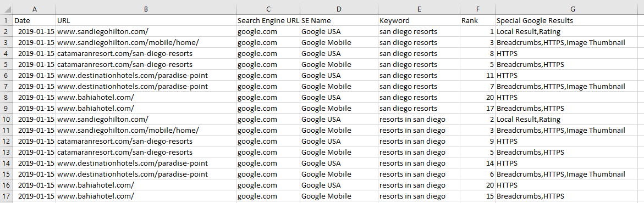Select the Rank 1 cell
Viewport: 644px width, 203px height.
[478, 31]
